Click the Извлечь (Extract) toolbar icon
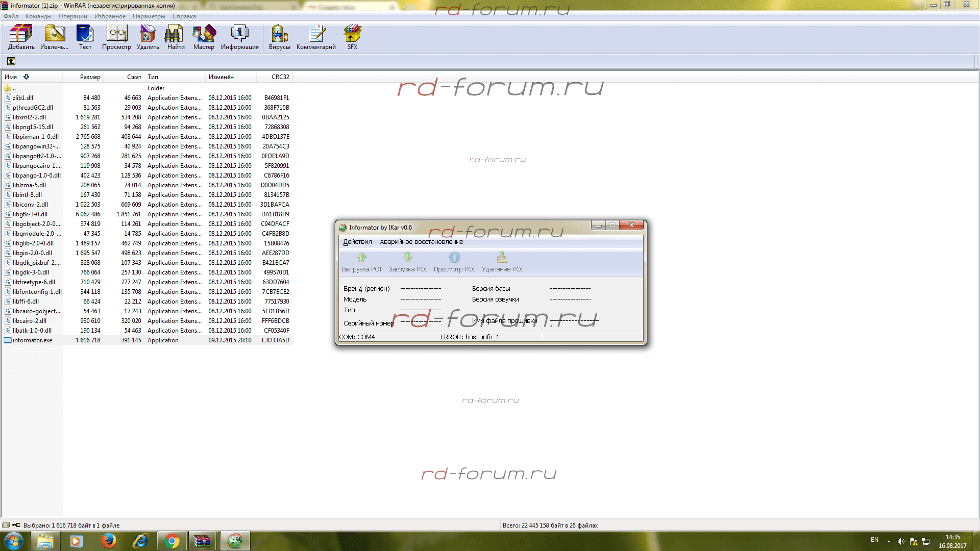 click(x=54, y=37)
